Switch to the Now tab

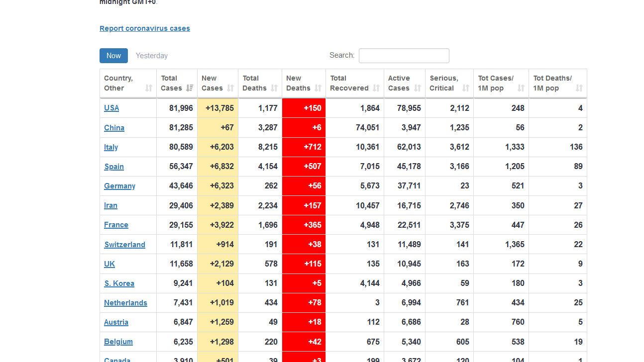pyautogui.click(x=113, y=56)
